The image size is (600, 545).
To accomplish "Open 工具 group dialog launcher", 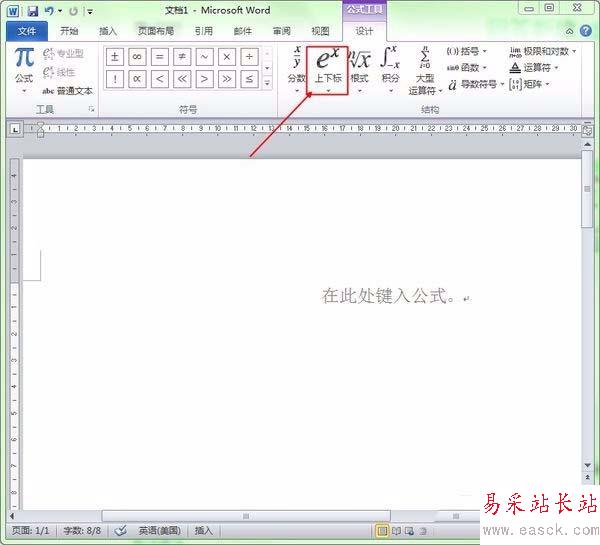I will pyautogui.click(x=91, y=109).
